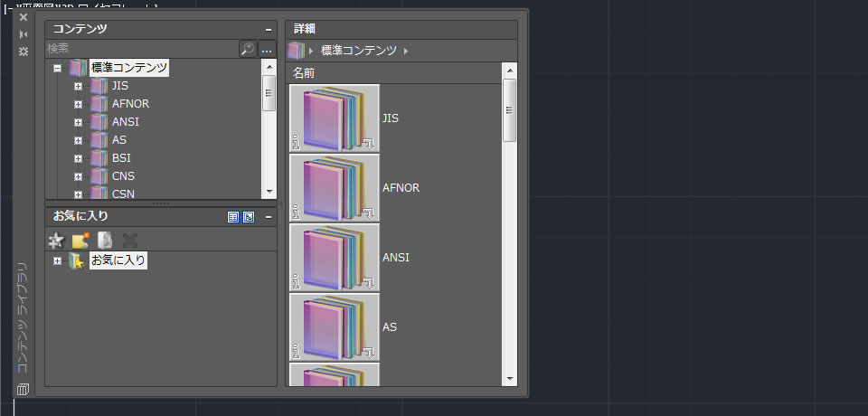Click the arrow icon on AS thumbnail
The height and width of the screenshot is (416, 868).
click(x=369, y=354)
